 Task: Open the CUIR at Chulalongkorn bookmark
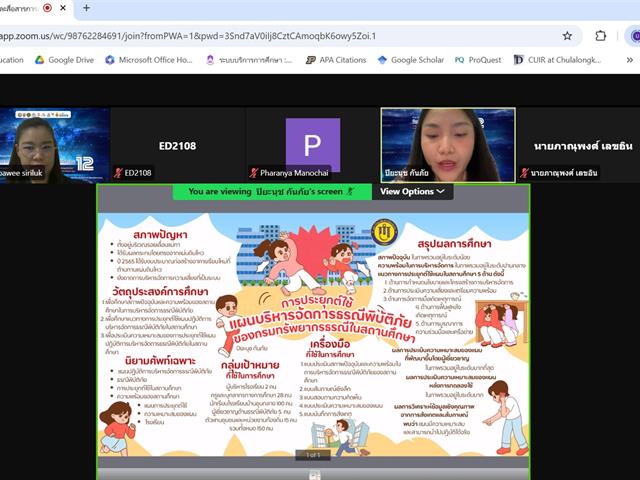[558, 60]
